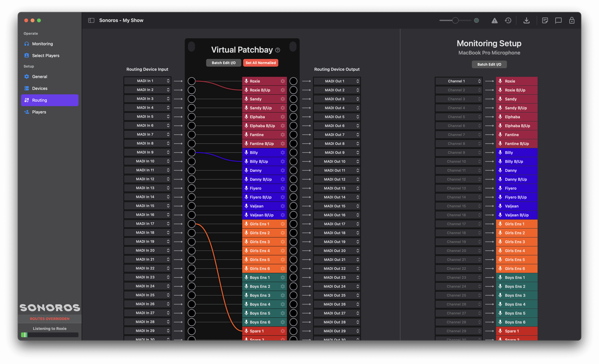Open the MADI In 3 input dropdown
The image size is (599, 364).
(x=147, y=99)
